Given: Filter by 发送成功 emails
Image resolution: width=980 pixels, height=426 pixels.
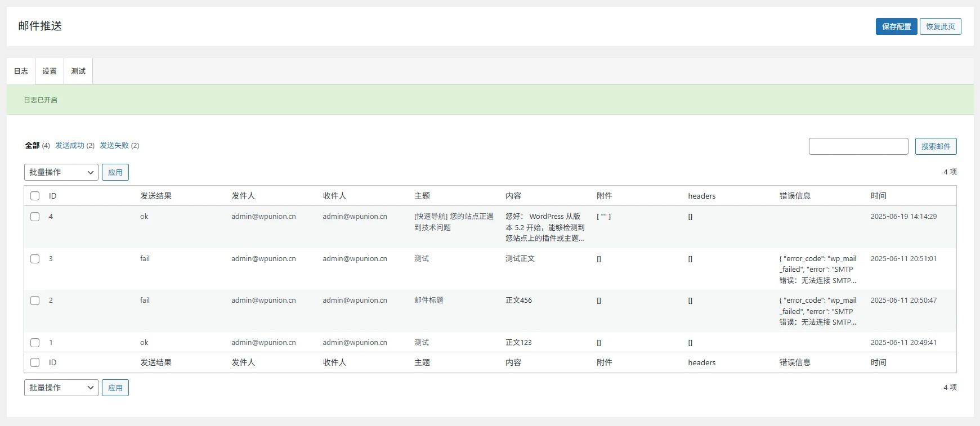Looking at the screenshot, I should coord(70,145).
